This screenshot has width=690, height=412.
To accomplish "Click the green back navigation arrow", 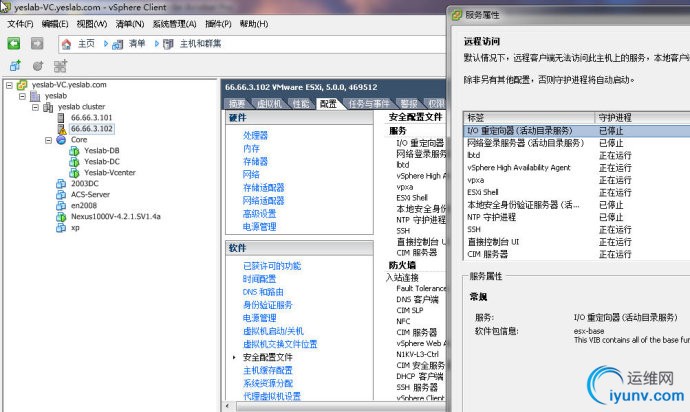I will pyautogui.click(x=14, y=43).
